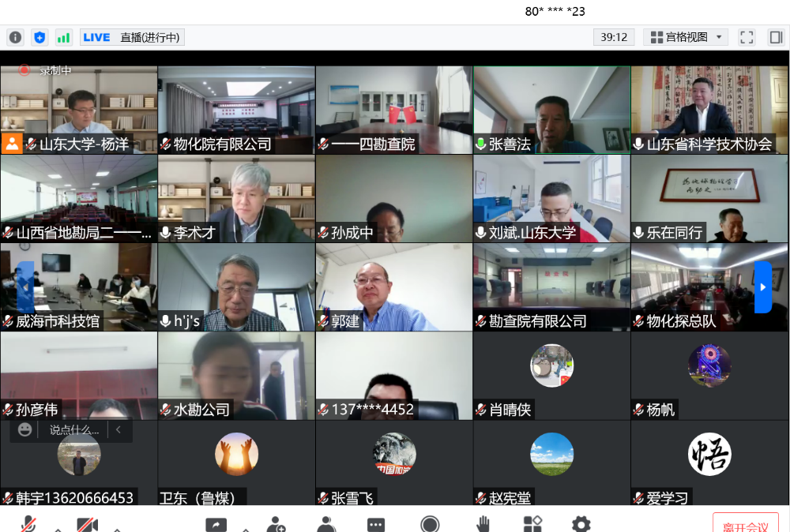Toggle the right sidebar panel

pyautogui.click(x=775, y=37)
